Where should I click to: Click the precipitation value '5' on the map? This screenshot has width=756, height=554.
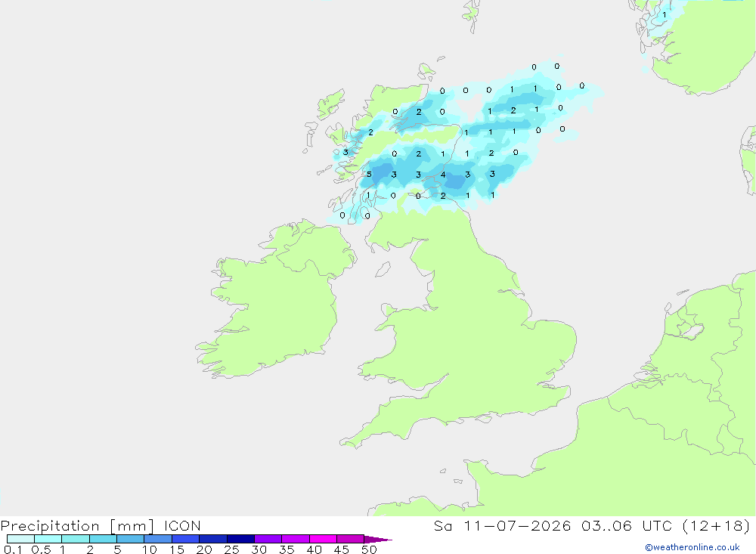tap(370, 174)
